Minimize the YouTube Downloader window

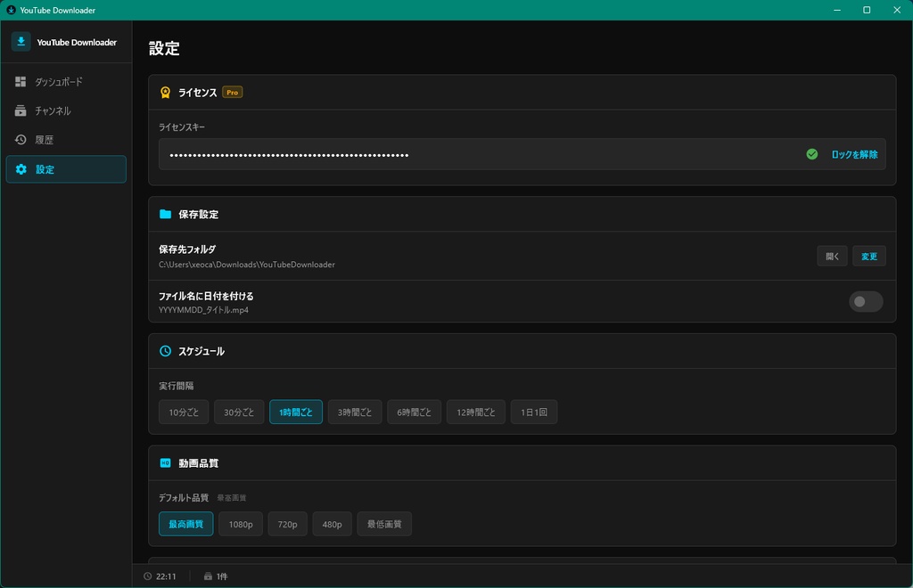[837, 10]
